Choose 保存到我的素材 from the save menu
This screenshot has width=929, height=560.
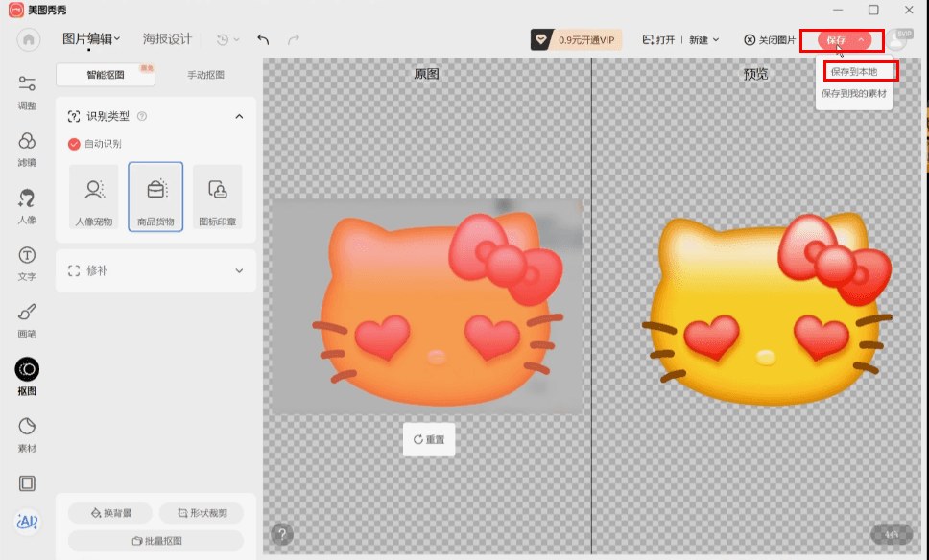pos(854,94)
